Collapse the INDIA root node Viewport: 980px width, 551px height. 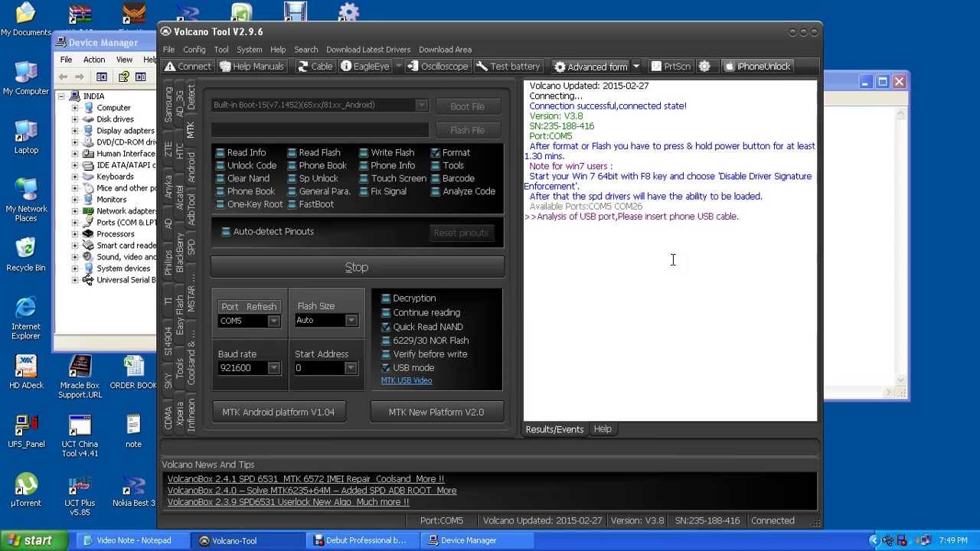61,96
